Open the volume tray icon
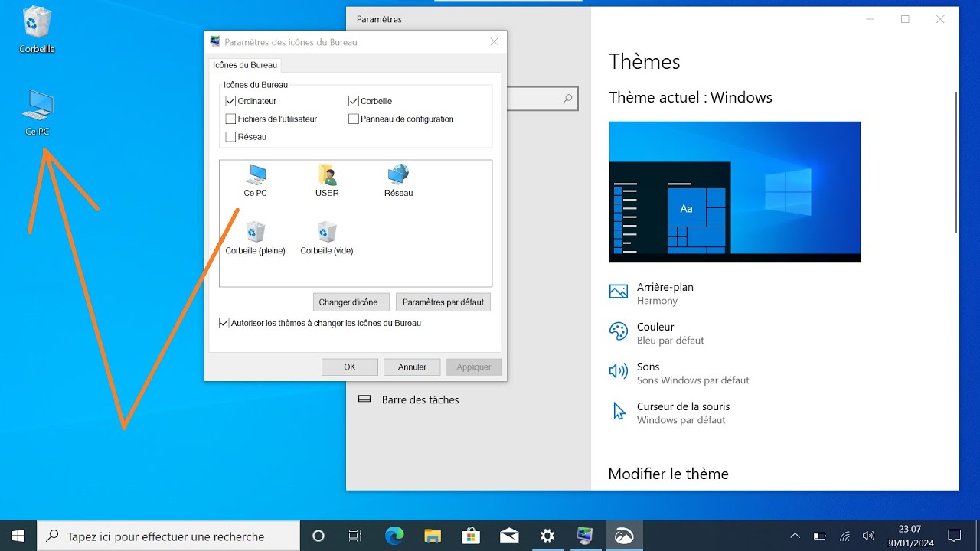980x551 pixels. click(868, 536)
